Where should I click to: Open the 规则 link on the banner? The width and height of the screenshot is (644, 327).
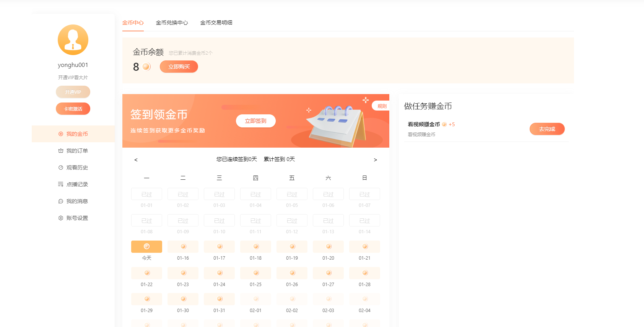pos(381,106)
